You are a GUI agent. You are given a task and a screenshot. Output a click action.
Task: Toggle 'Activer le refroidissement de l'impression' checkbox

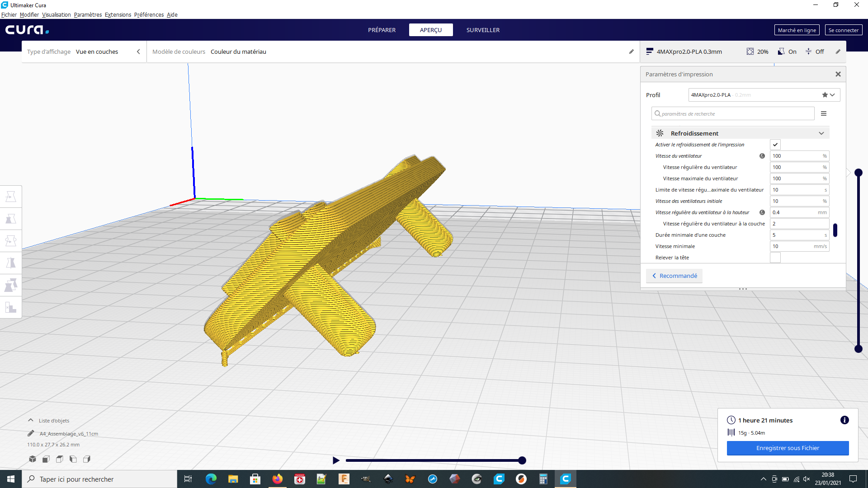pos(775,145)
